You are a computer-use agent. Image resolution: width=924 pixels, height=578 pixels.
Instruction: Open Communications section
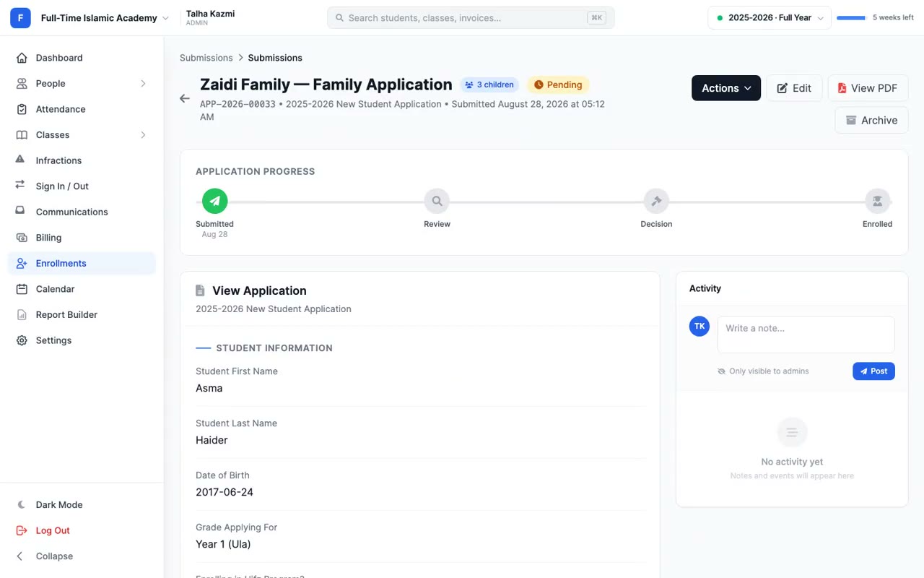click(x=82, y=212)
